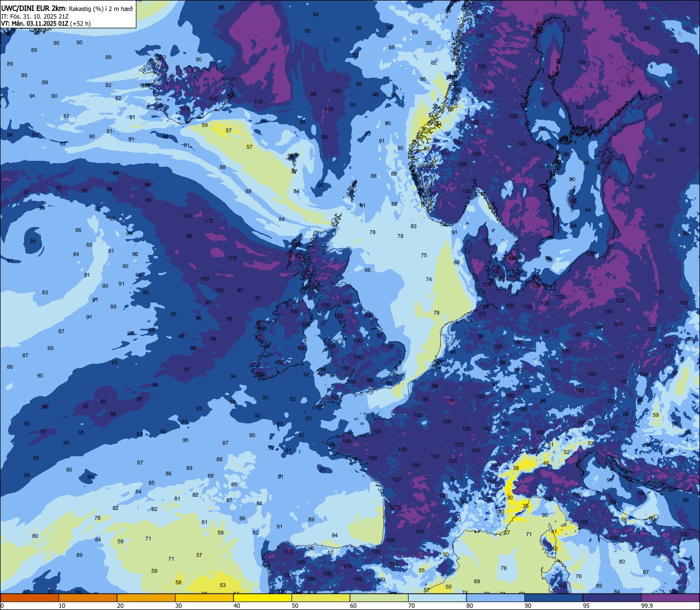Click the '(+52 h)' forecast offset text
Screen dimensions: 700x610
click(x=80, y=24)
